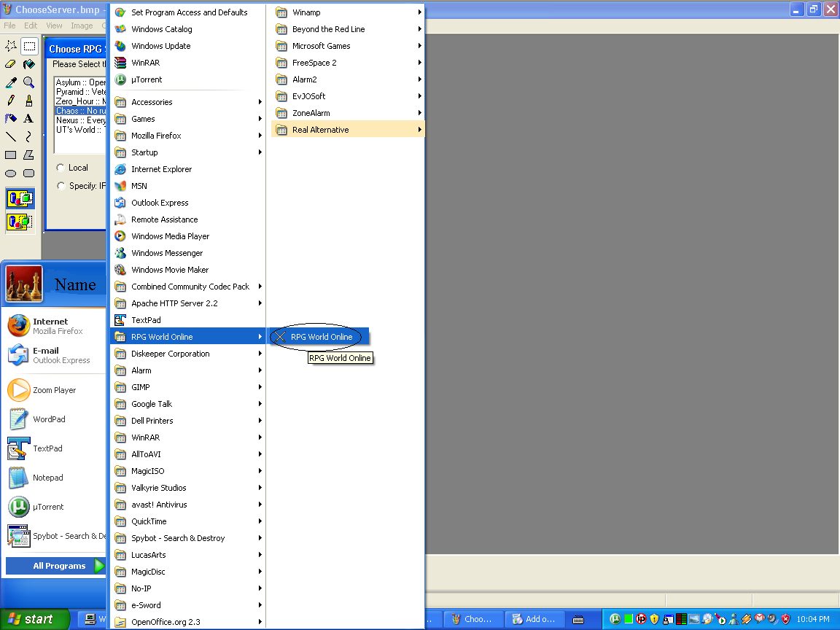This screenshot has height=630, width=840.
Task: Expand the Games submenu
Action: coord(188,119)
